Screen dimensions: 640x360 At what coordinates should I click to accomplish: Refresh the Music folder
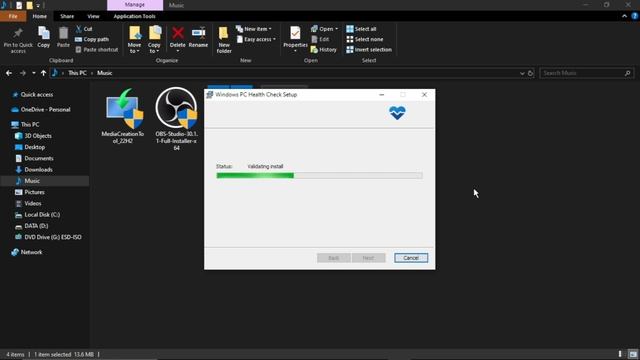pyautogui.click(x=531, y=73)
